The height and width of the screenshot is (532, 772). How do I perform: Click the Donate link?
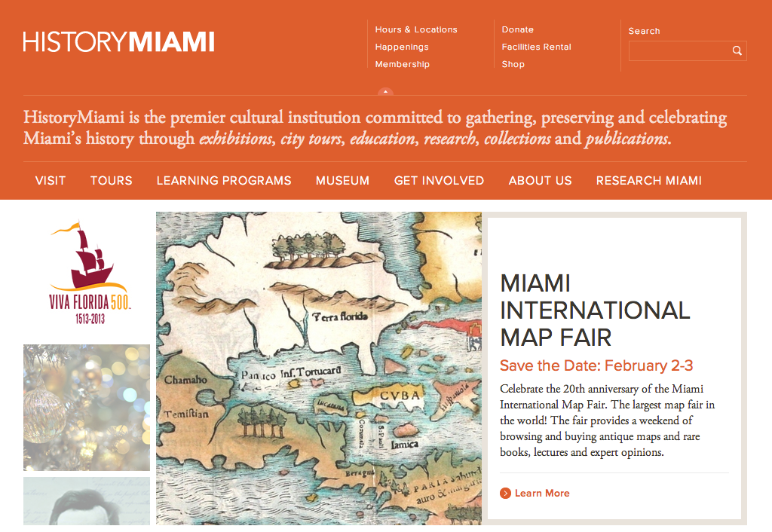click(517, 29)
